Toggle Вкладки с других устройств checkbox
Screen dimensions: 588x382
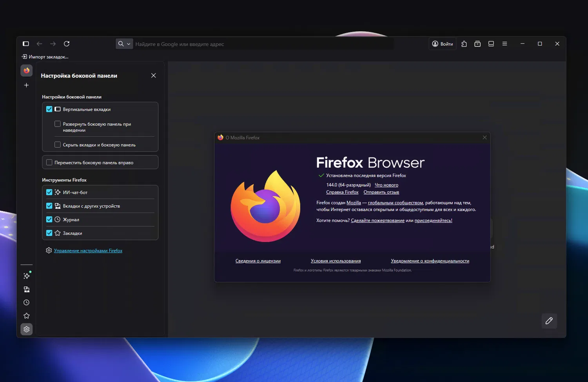pos(49,206)
